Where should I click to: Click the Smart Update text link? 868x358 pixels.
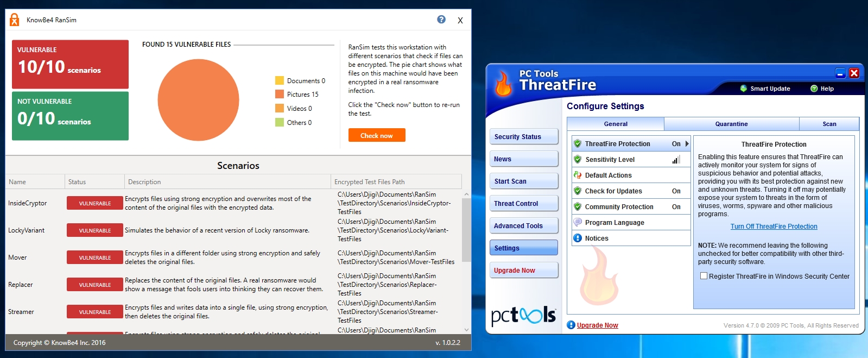(770, 89)
